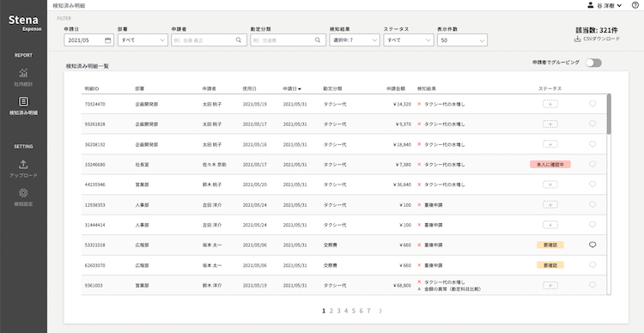Add status for row 44235946
Screen dimensions: 644x333
[550, 185]
